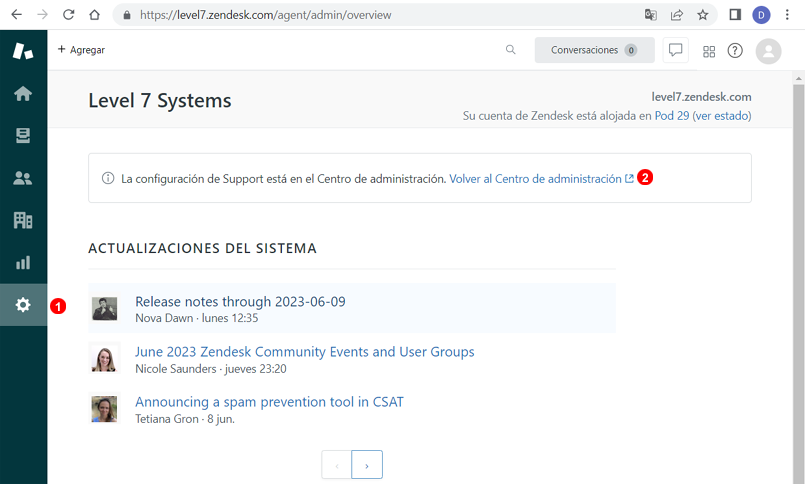Screen dimensions: 805x484
Task: Open the Admin gear icon in sidebar
Action: coord(23,305)
